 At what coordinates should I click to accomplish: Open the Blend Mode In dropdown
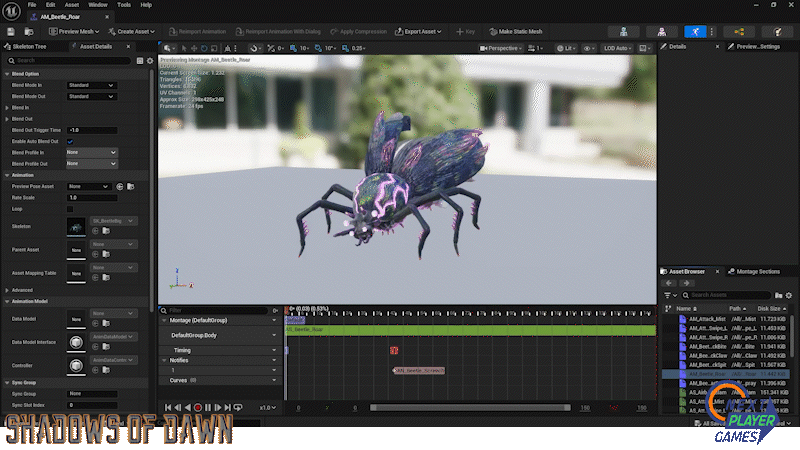click(92, 86)
